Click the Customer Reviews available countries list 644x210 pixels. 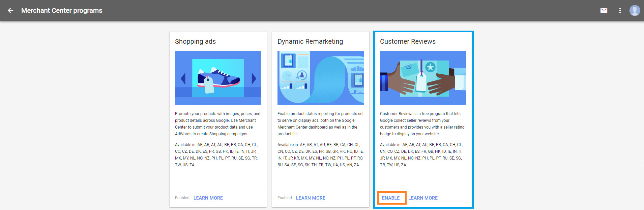point(421,155)
